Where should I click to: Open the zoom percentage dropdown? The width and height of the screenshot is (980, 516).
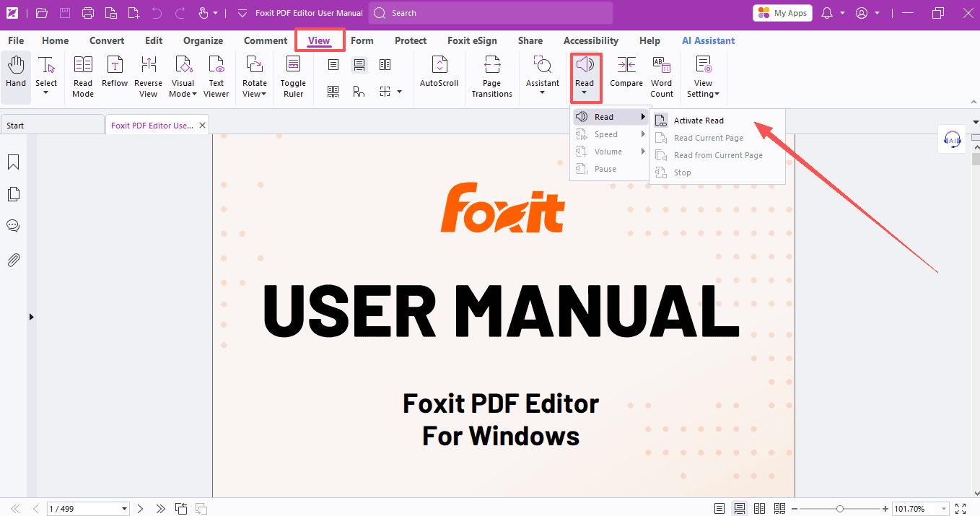pos(942,509)
